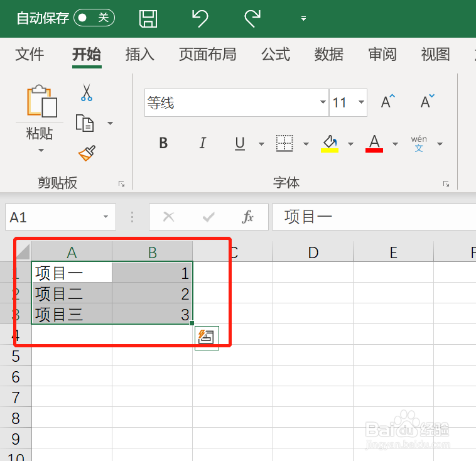Click the font size 11 box
The image size is (476, 461).
[x=342, y=102]
